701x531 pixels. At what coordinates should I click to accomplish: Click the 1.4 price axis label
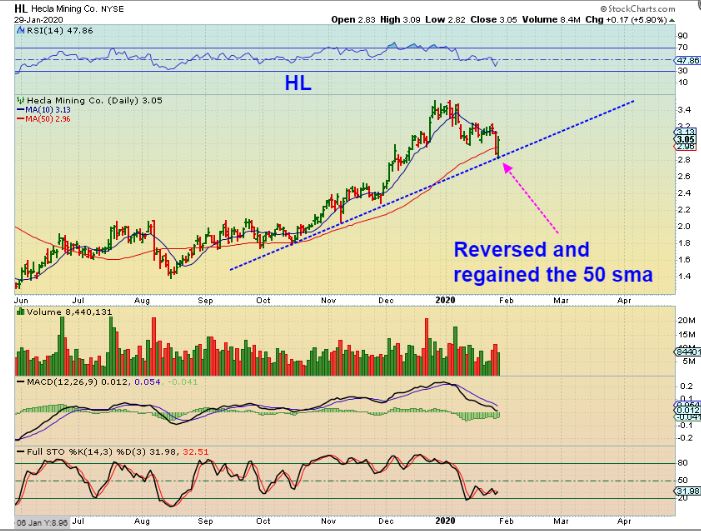coord(684,276)
